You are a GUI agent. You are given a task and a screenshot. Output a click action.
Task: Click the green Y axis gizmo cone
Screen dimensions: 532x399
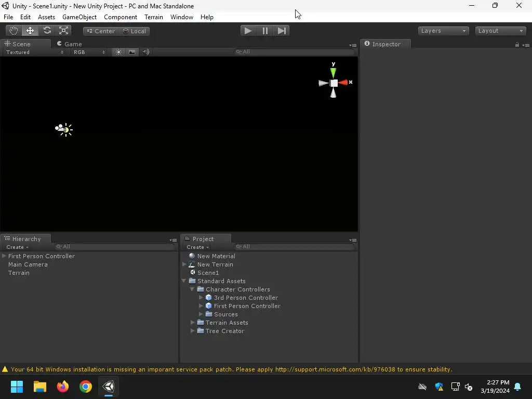pos(333,72)
